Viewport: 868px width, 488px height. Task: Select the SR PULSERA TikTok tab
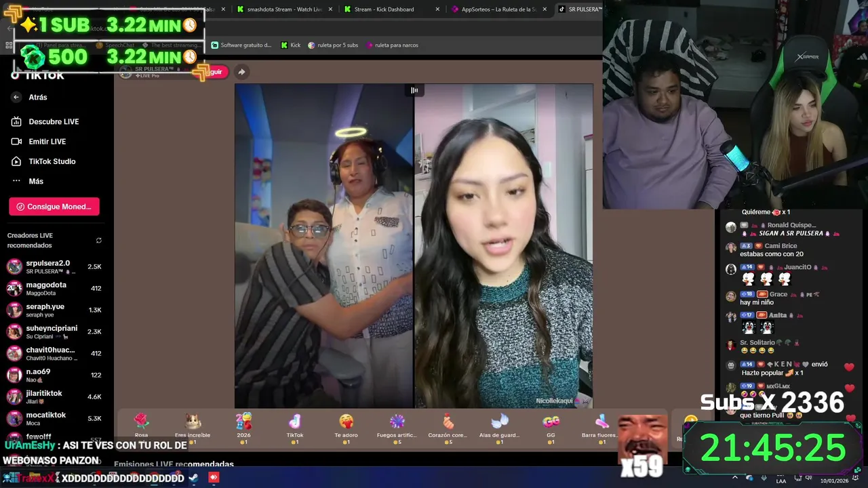click(x=580, y=9)
